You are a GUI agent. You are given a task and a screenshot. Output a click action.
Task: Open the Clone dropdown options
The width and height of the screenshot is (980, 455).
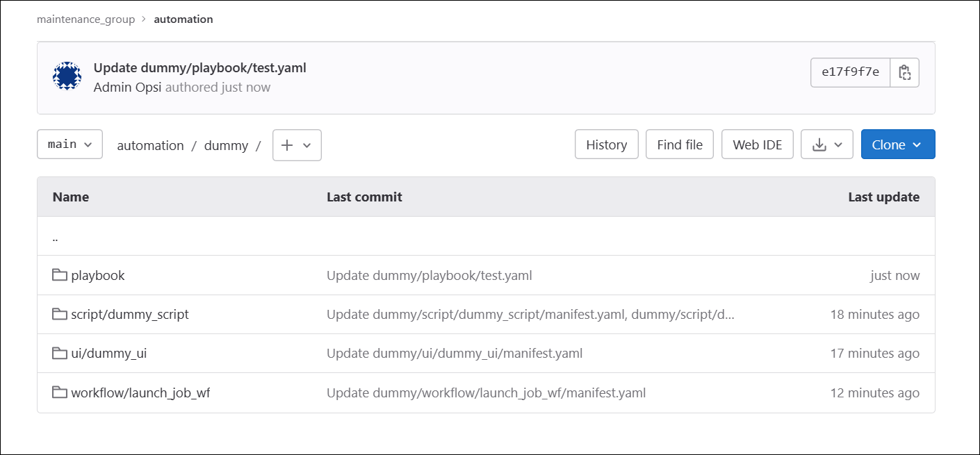[x=898, y=144]
